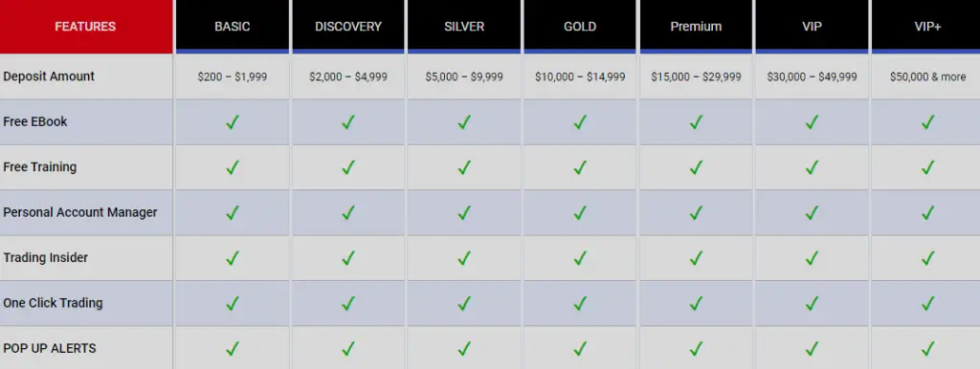Click Trading Insider checkmark under VIP+
Image resolution: width=980 pixels, height=369 pixels.
[x=927, y=258]
